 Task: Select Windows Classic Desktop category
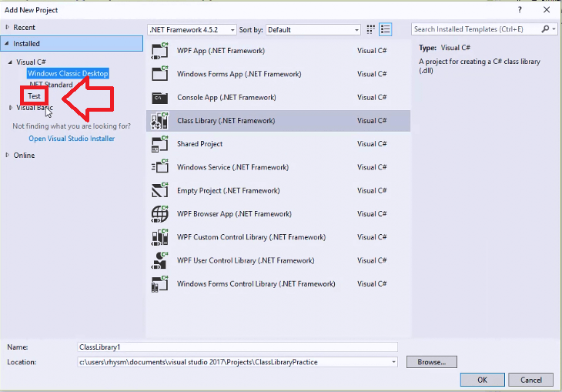[x=68, y=73]
